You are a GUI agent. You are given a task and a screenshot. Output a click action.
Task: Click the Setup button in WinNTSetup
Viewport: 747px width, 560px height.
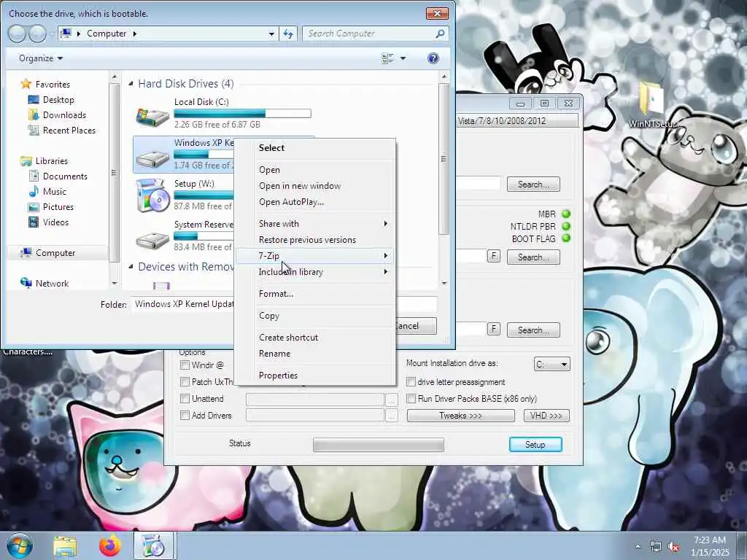click(535, 444)
